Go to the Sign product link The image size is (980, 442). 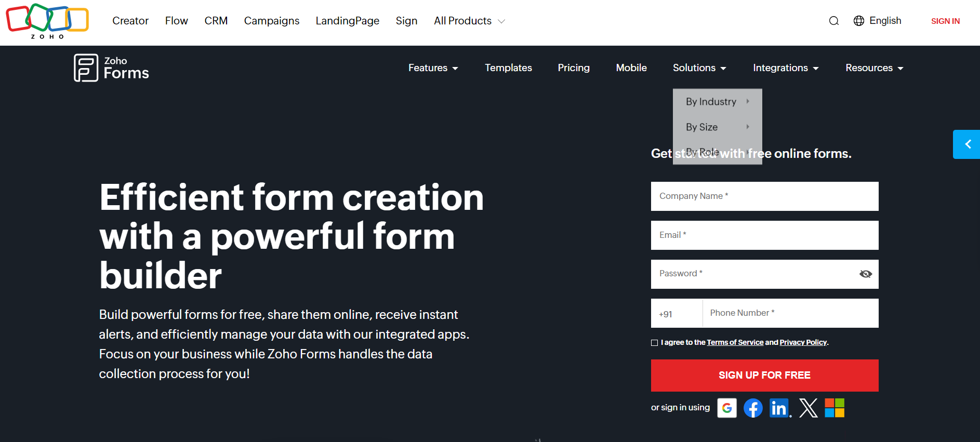coord(406,21)
